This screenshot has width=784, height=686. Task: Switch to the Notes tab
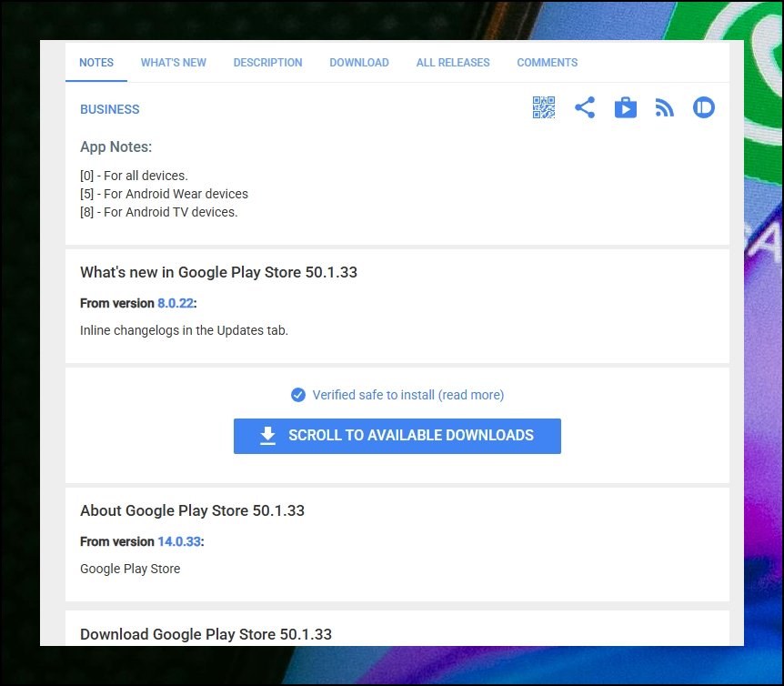[96, 63]
